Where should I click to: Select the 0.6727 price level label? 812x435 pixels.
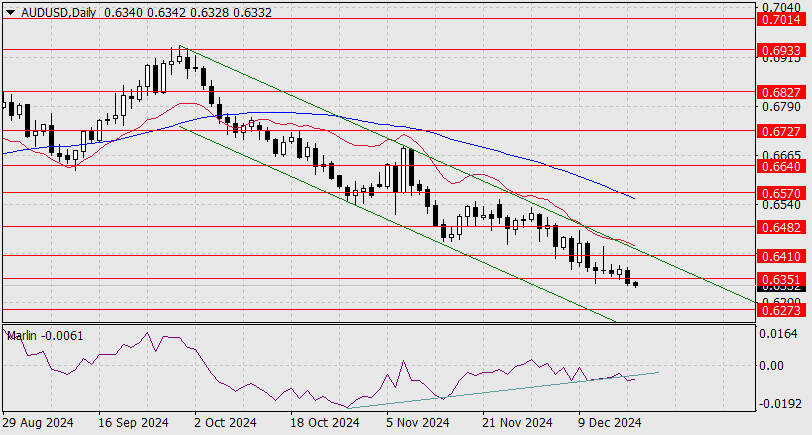coord(781,131)
